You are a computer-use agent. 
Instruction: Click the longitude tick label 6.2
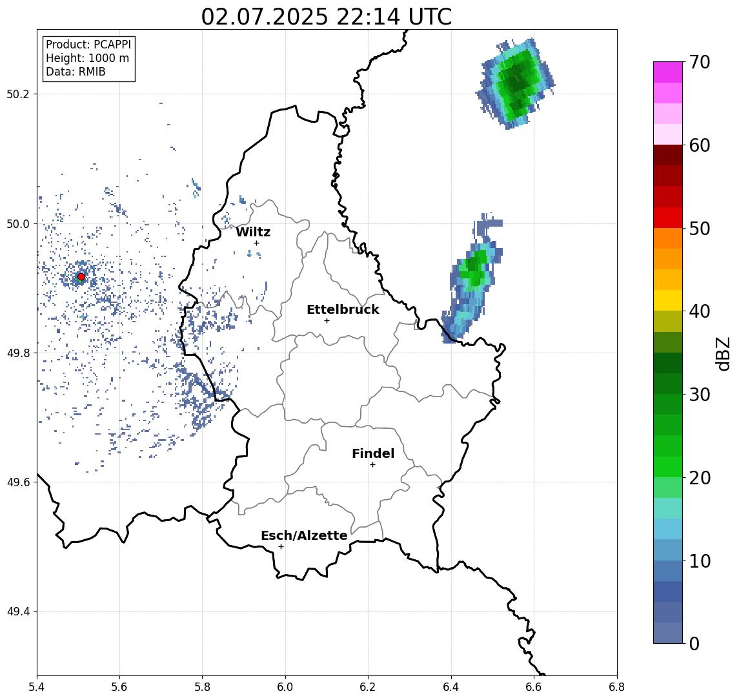point(368,687)
